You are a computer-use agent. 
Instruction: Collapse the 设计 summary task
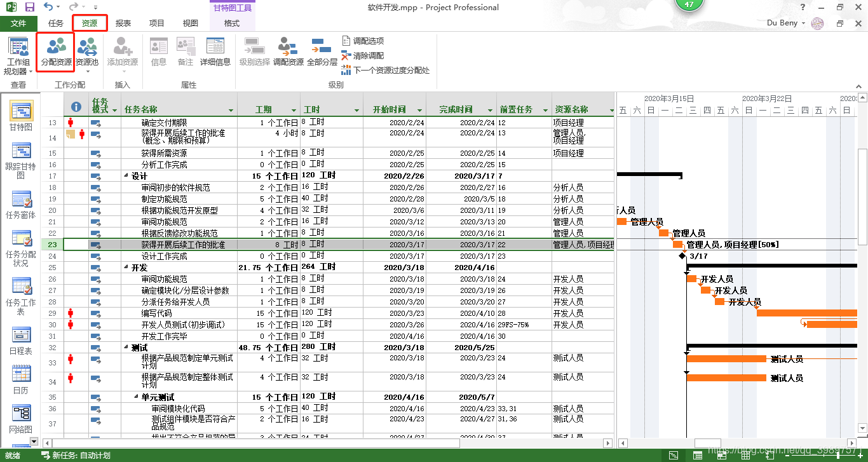[126, 176]
